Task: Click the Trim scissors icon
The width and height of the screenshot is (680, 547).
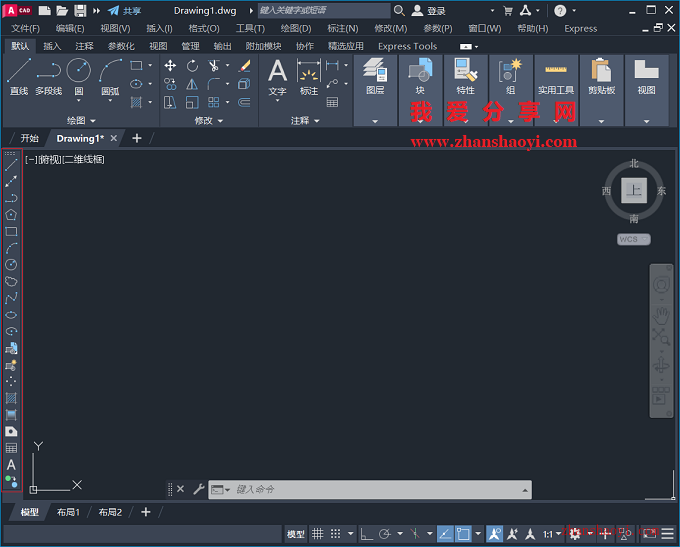Action: 213,66
